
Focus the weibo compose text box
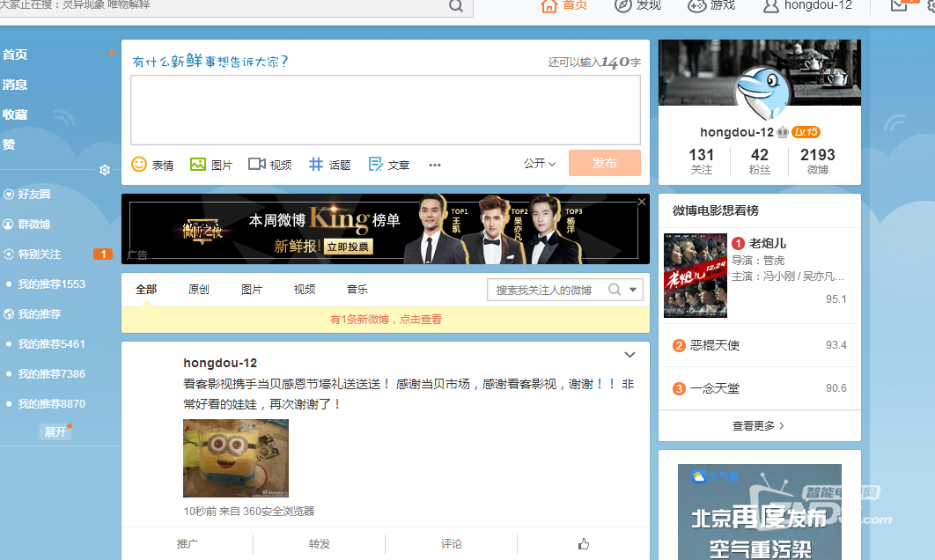tap(386, 110)
